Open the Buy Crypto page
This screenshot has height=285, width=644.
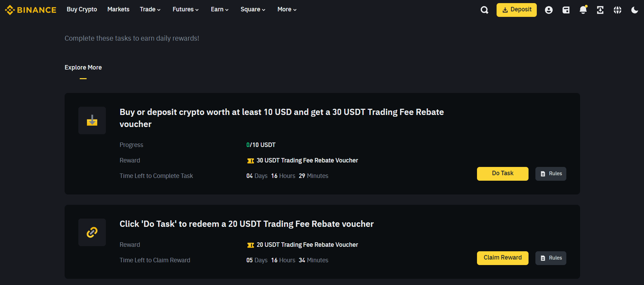point(82,9)
